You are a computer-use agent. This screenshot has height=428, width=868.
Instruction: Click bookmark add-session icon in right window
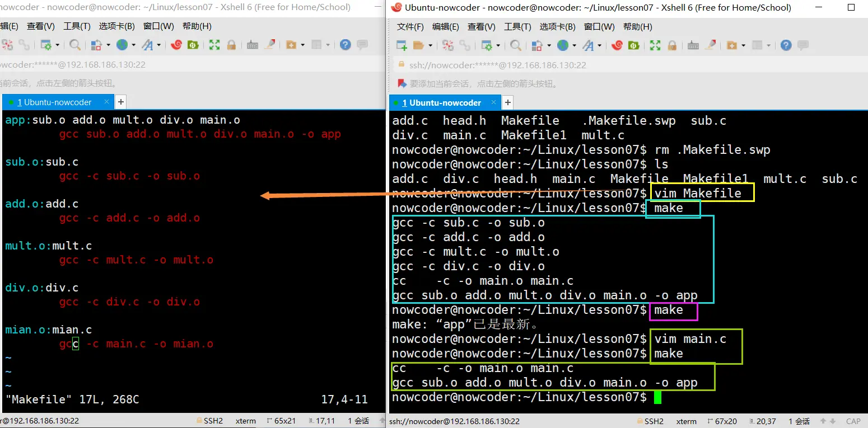point(402,83)
